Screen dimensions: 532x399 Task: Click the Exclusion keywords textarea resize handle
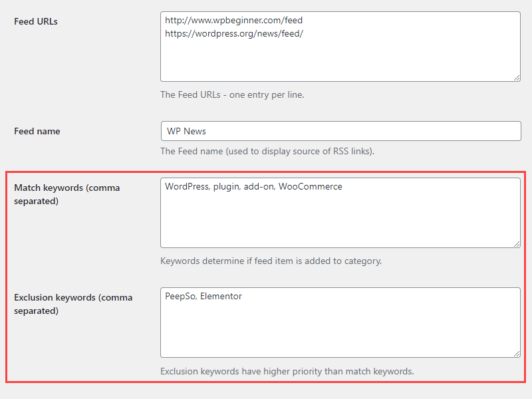click(x=516, y=353)
